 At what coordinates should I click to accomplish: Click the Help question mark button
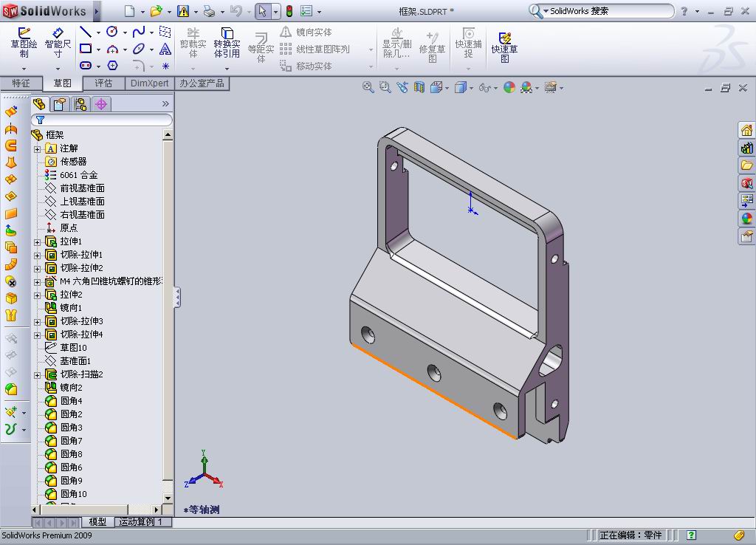[684, 11]
